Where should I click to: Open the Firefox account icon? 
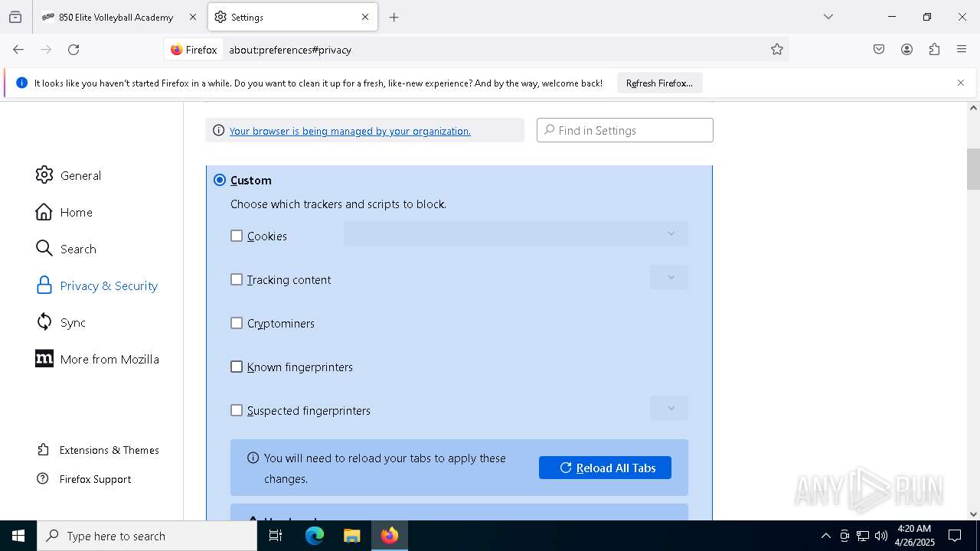906,50
